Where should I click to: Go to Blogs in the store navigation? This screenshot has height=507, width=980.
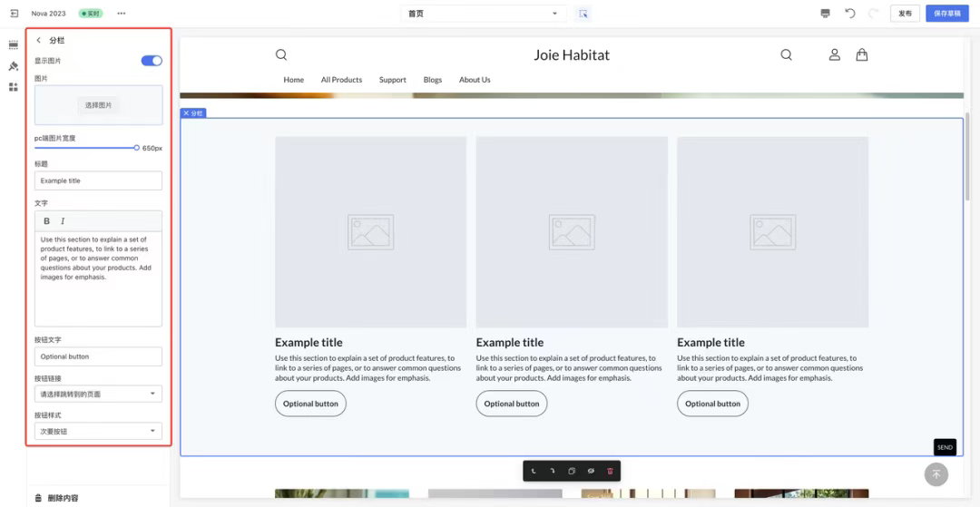433,80
